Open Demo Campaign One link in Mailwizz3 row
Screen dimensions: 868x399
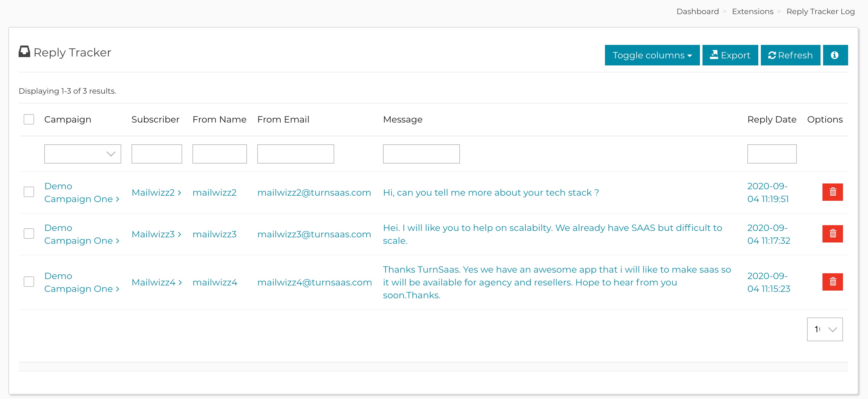[82, 234]
